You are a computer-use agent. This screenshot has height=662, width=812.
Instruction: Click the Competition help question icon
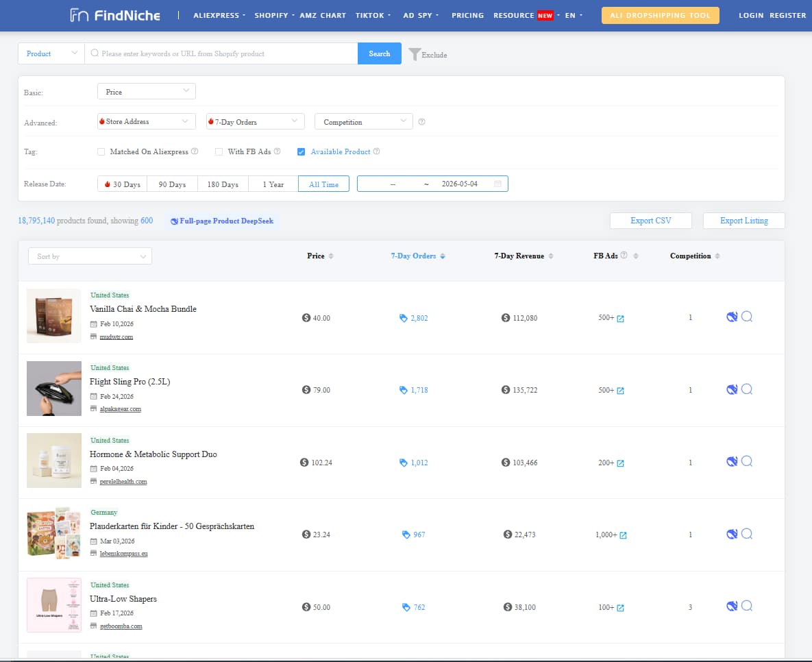click(x=421, y=122)
